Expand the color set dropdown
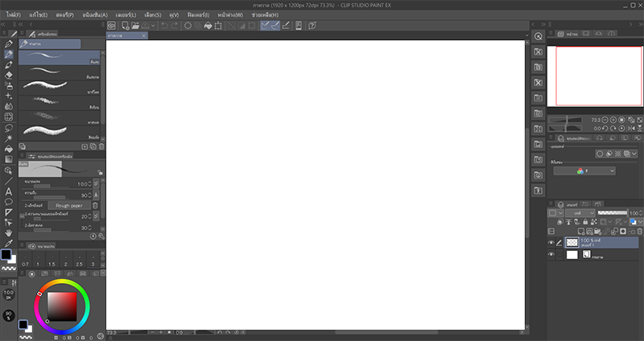 click(584, 171)
